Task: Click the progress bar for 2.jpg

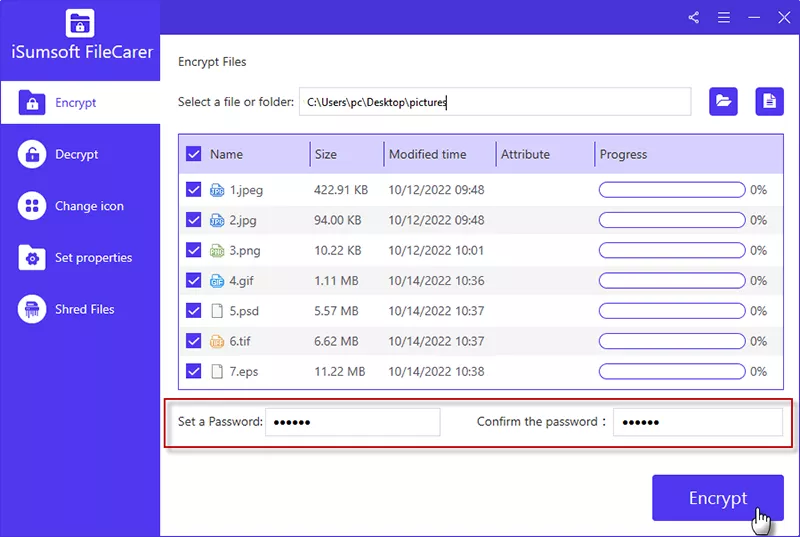Action: click(x=671, y=220)
